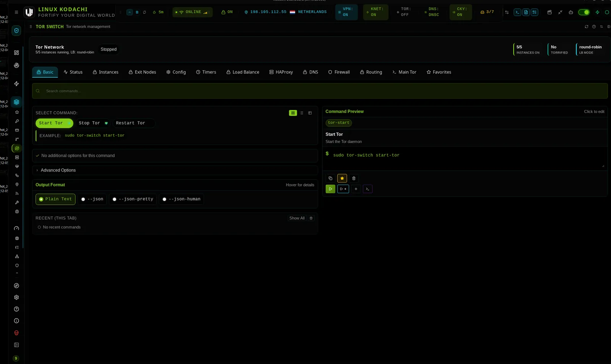611x364 pixels.
Task: Open the shield security icon in the sidebar
Action: (x=16, y=31)
